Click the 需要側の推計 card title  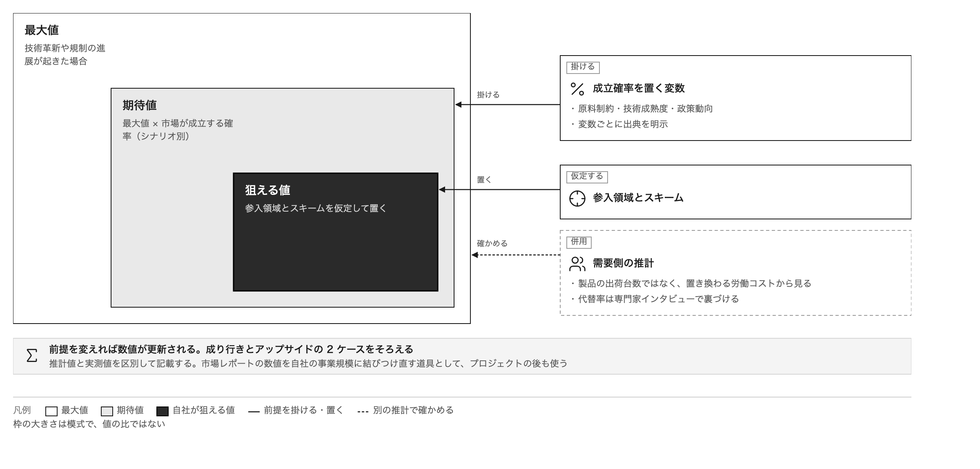click(x=624, y=263)
